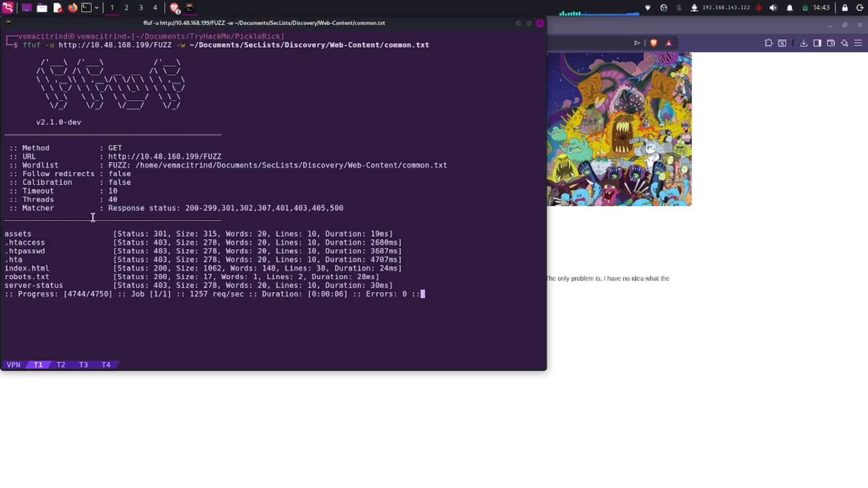Select terminal tab T4
Image resolution: width=868 pixels, height=488 pixels.
106,365
